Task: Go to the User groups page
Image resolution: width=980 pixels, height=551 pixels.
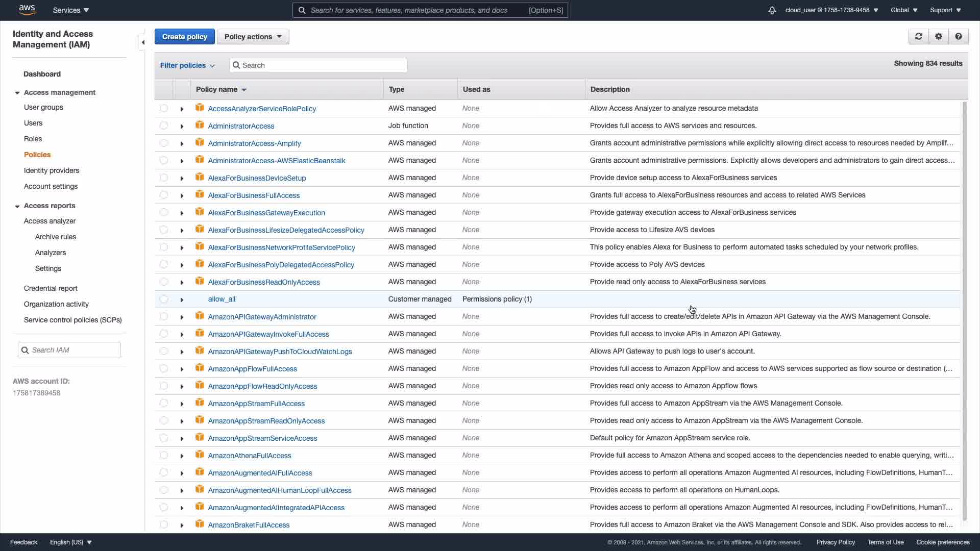Action: 43,107
